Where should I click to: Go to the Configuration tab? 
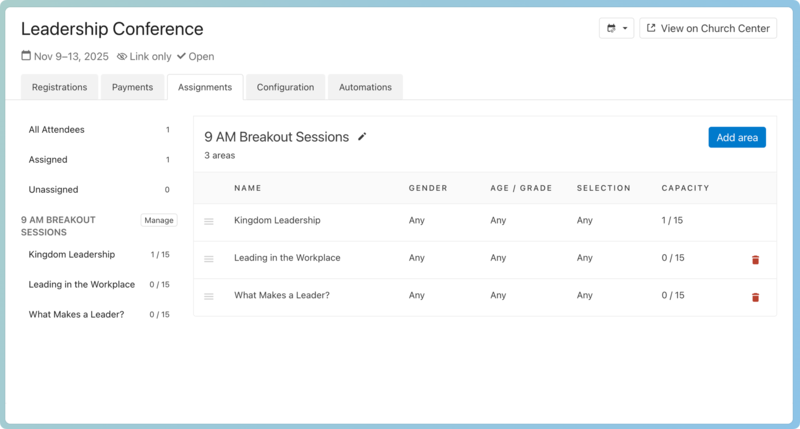[285, 87]
